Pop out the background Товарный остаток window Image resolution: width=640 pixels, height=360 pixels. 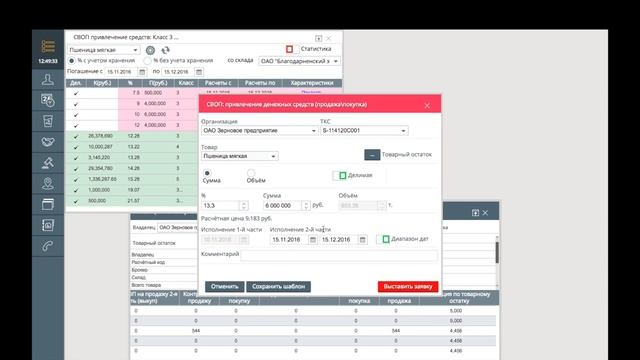point(475,213)
